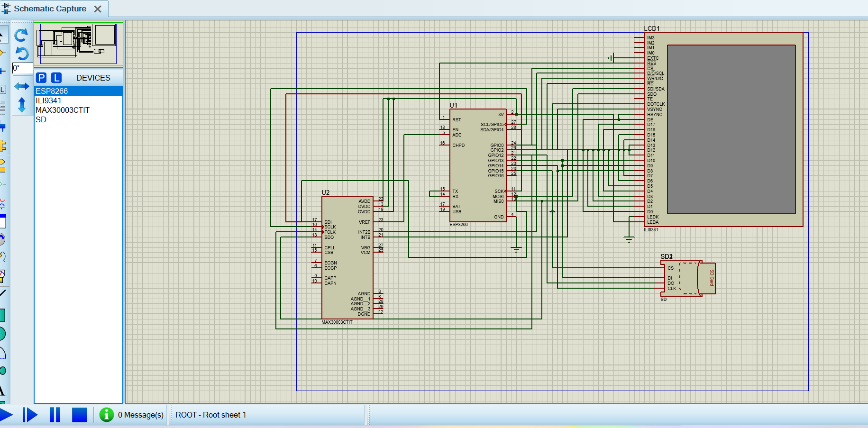The width and height of the screenshot is (868, 428).
Task: Select ILI9341 in the devices list
Action: (48, 100)
